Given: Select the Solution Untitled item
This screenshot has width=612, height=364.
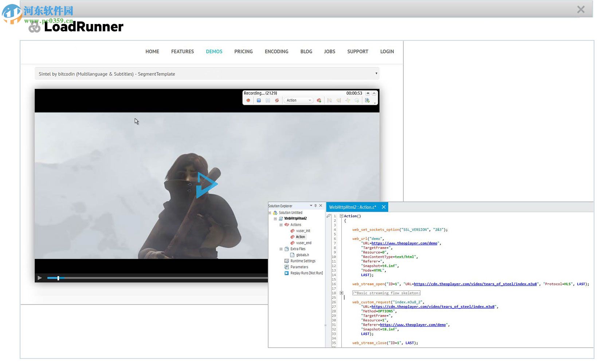Looking at the screenshot, I should click(291, 213).
